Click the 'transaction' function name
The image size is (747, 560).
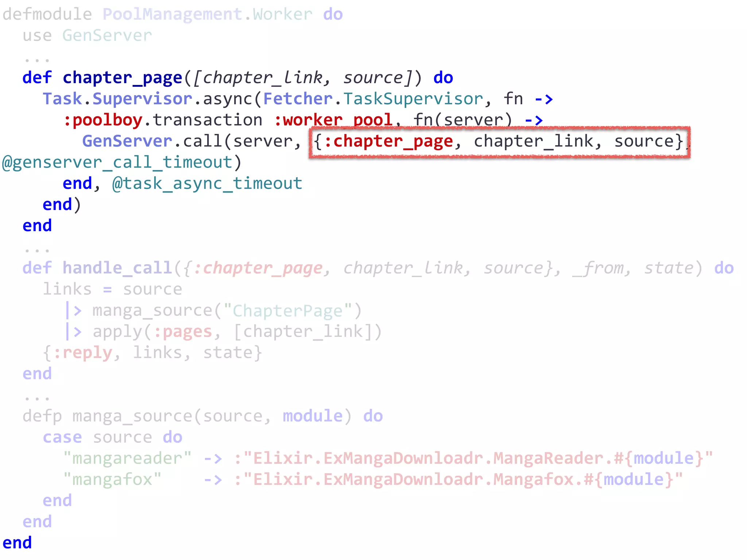(207, 120)
